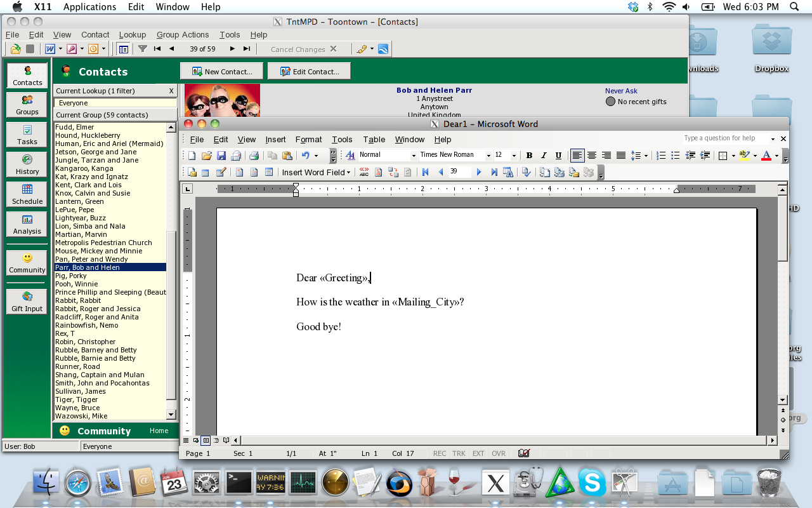
Task: Open the Word export icon in TntMPD toolbar
Action: 50,49
